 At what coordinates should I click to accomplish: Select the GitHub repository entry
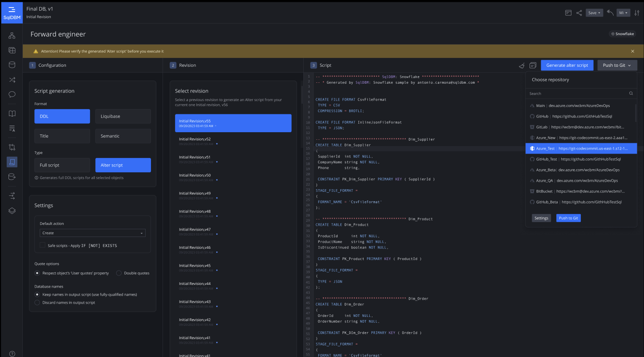581,116
